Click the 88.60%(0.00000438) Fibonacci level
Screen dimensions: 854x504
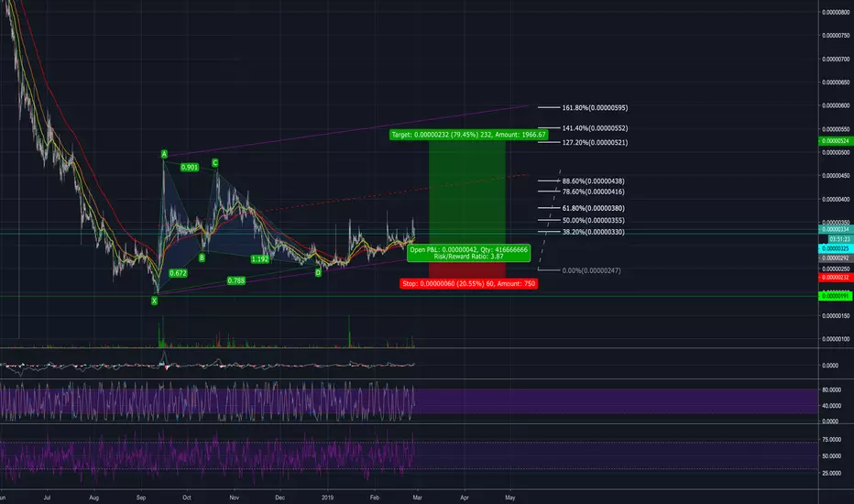click(x=593, y=181)
